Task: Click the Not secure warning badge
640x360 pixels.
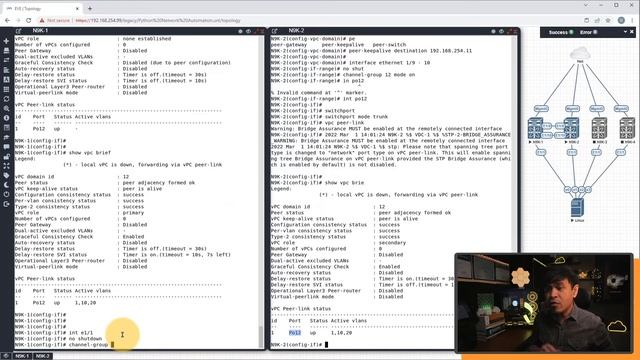Action: 54,20
